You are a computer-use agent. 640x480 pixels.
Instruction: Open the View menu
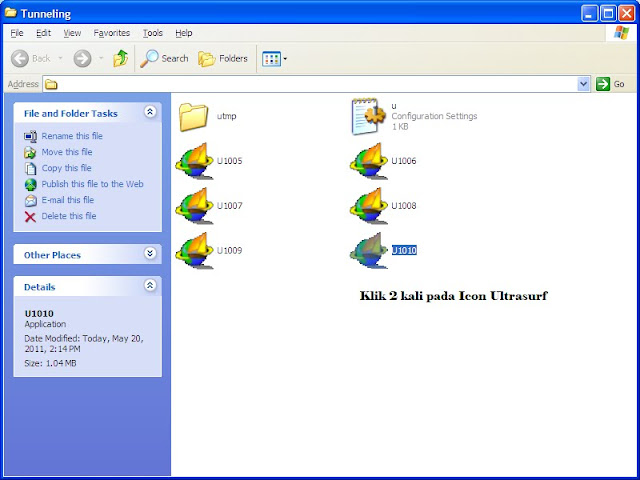[72, 33]
